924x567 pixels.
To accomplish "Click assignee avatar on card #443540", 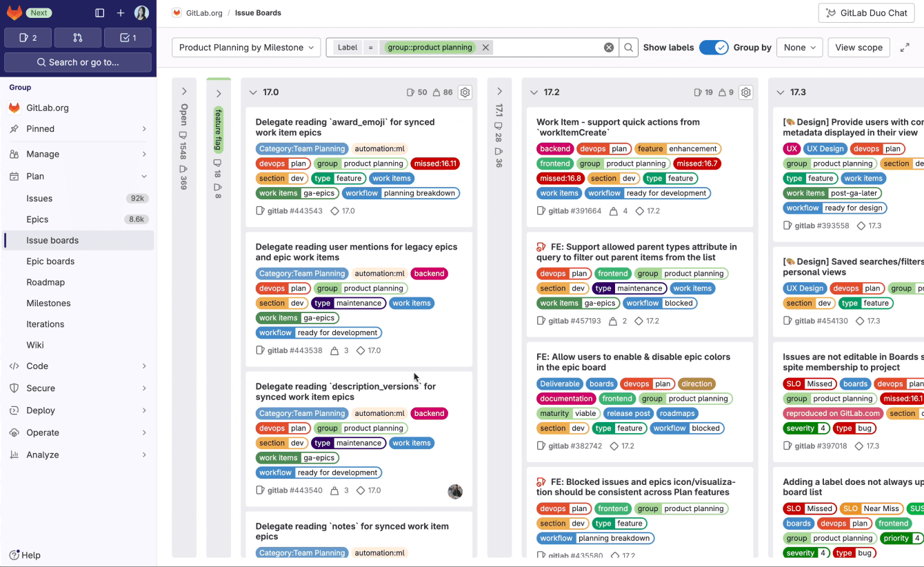I will pos(455,491).
